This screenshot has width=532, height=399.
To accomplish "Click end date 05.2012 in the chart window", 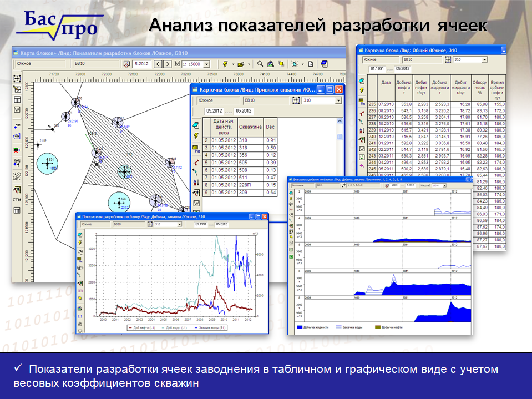I will [221, 224].
